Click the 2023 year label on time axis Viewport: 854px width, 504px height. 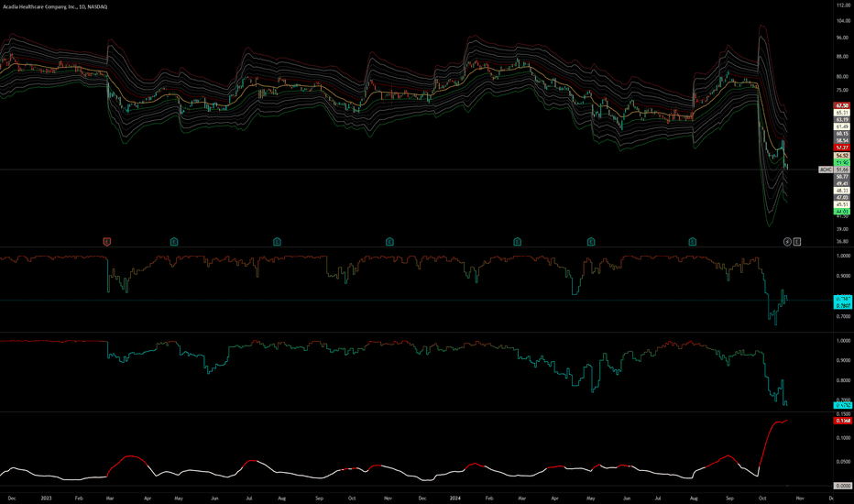(x=47, y=498)
